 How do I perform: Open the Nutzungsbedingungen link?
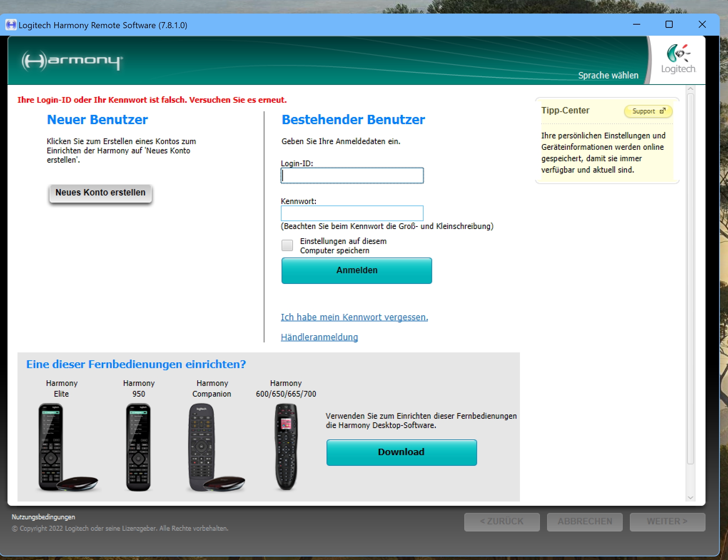pyautogui.click(x=44, y=517)
